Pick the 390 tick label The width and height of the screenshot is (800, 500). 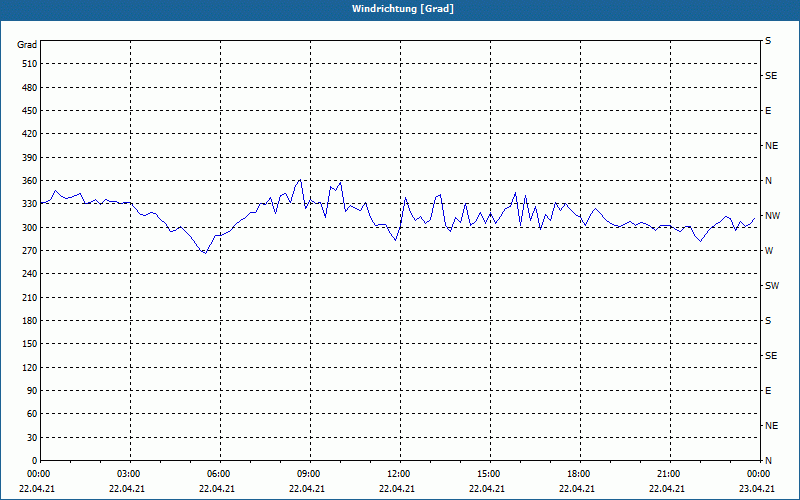[x=30, y=157]
